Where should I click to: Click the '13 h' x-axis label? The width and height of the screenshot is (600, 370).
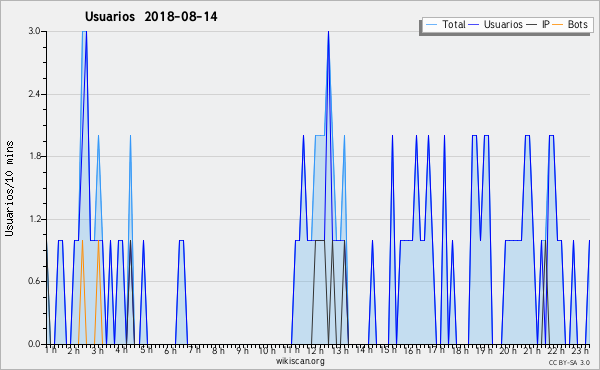pyautogui.click(x=340, y=350)
